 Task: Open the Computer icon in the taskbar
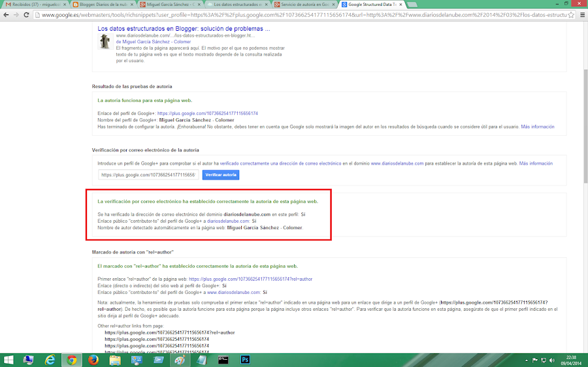tap(28, 360)
